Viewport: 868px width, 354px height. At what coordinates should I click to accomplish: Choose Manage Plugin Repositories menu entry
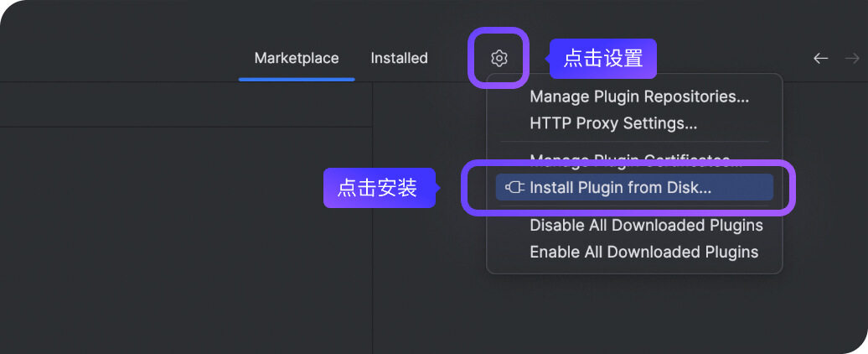click(639, 96)
